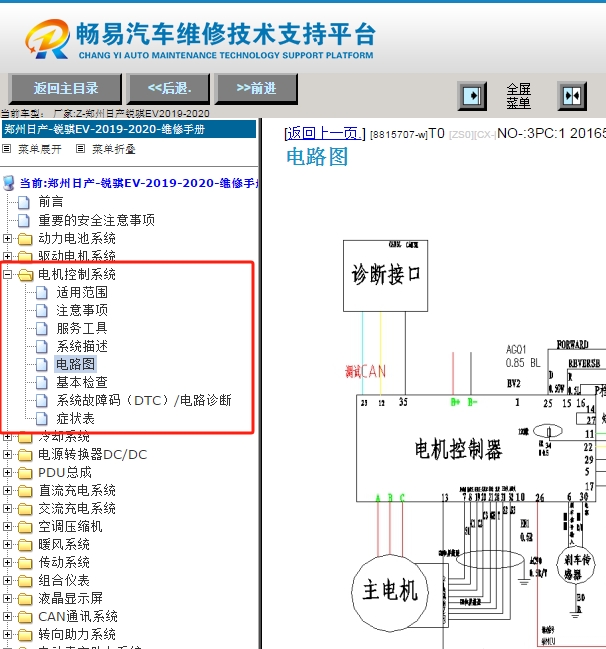Collapse all menus via 菜单折叠
606x649 pixels.
113,149
